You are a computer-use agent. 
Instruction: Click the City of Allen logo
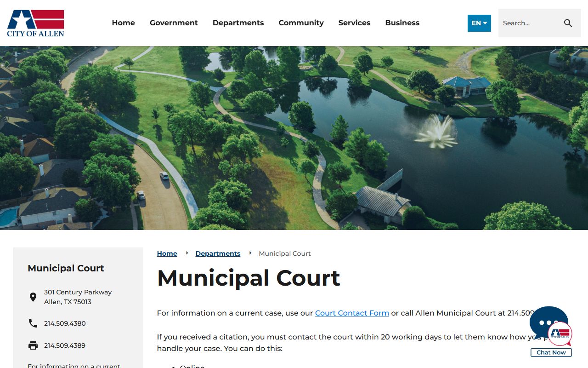35,23
